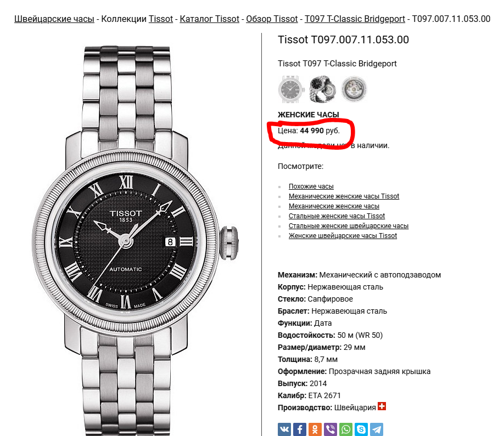Click the Skype share icon

[361, 429]
